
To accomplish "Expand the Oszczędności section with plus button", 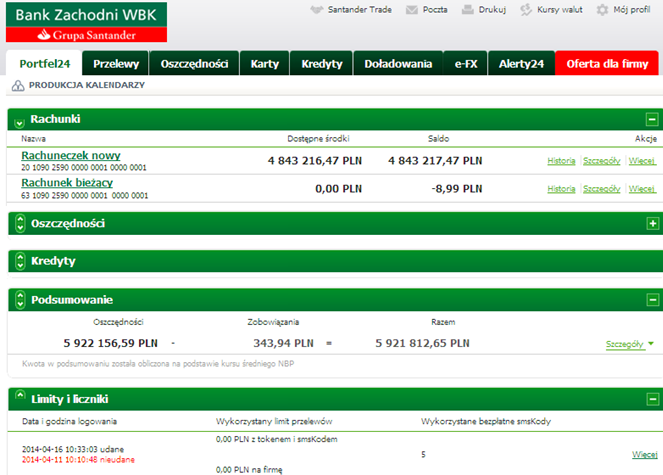I will pyautogui.click(x=652, y=223).
